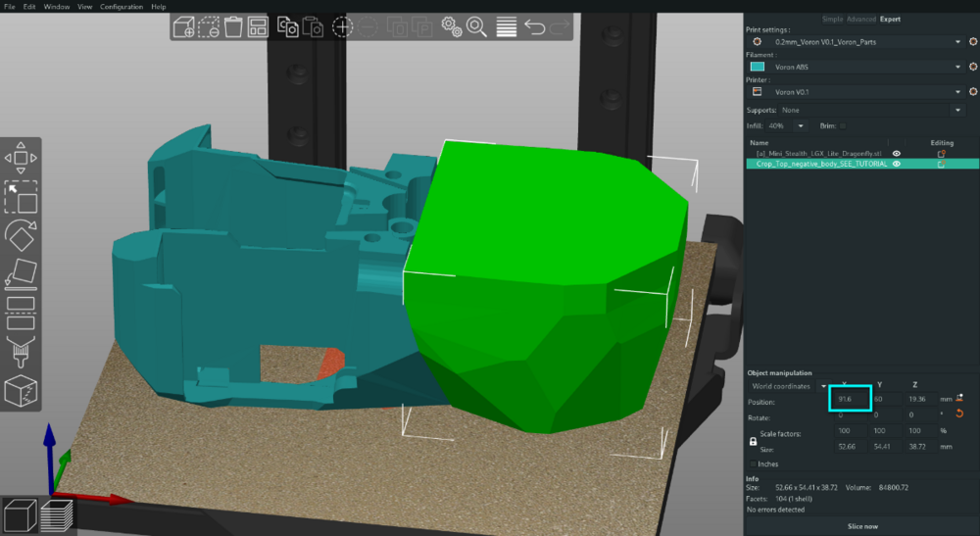Click the Arrange objects icon

coord(258,26)
